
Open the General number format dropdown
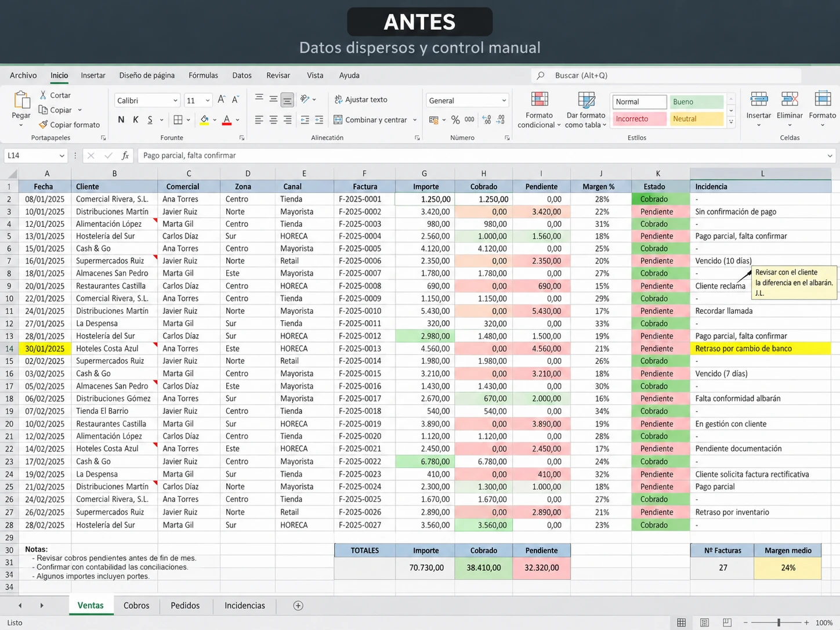pos(504,100)
